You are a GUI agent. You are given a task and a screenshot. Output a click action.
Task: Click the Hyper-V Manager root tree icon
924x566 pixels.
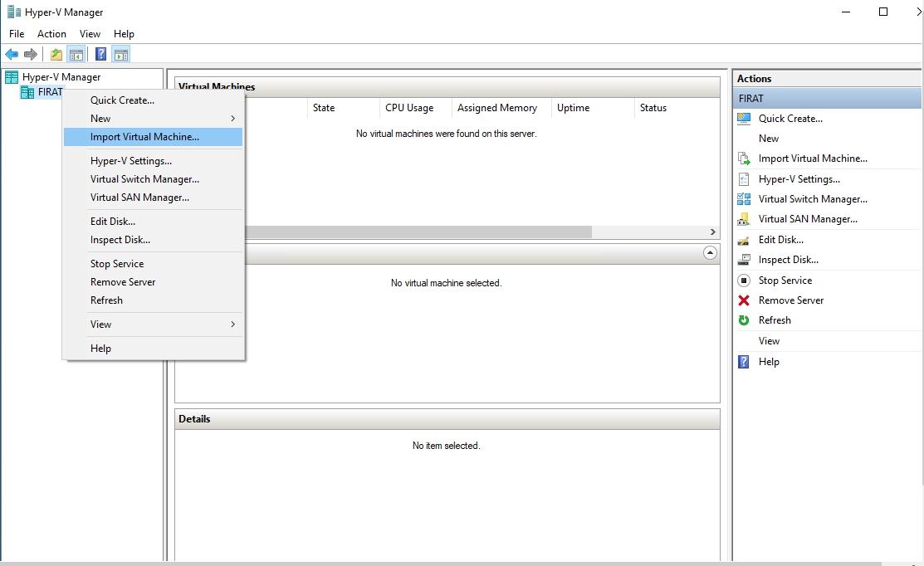pos(11,77)
